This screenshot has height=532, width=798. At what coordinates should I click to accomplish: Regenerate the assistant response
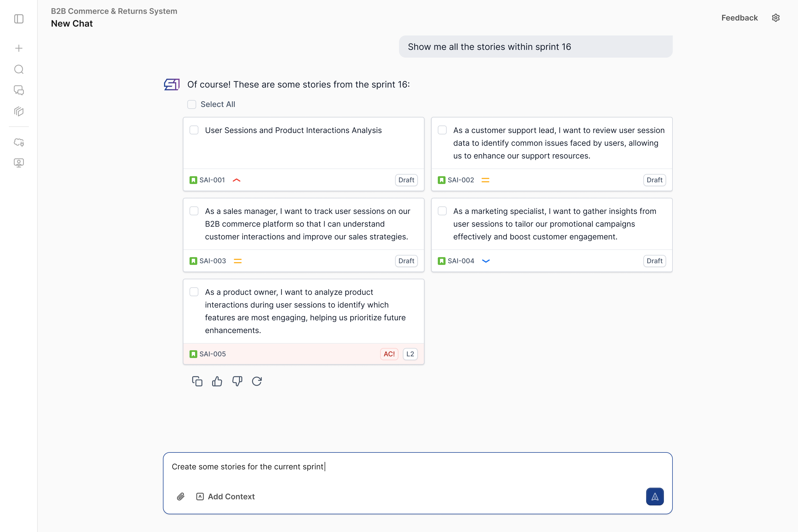pyautogui.click(x=257, y=381)
